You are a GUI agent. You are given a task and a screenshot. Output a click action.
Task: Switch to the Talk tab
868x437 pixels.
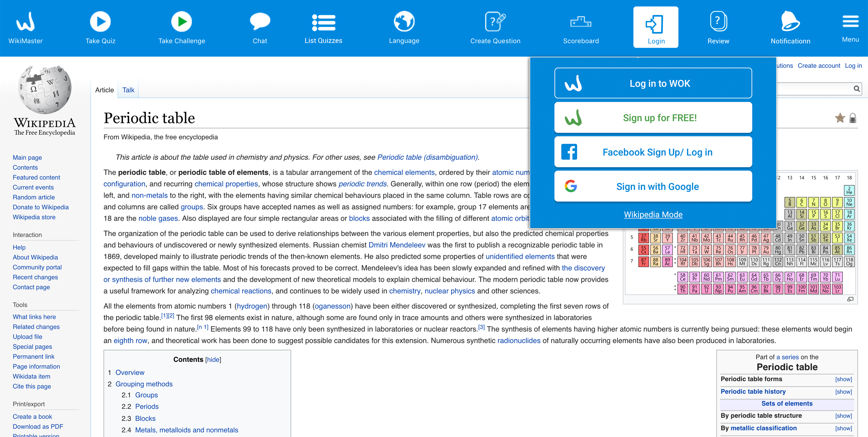[x=128, y=90]
